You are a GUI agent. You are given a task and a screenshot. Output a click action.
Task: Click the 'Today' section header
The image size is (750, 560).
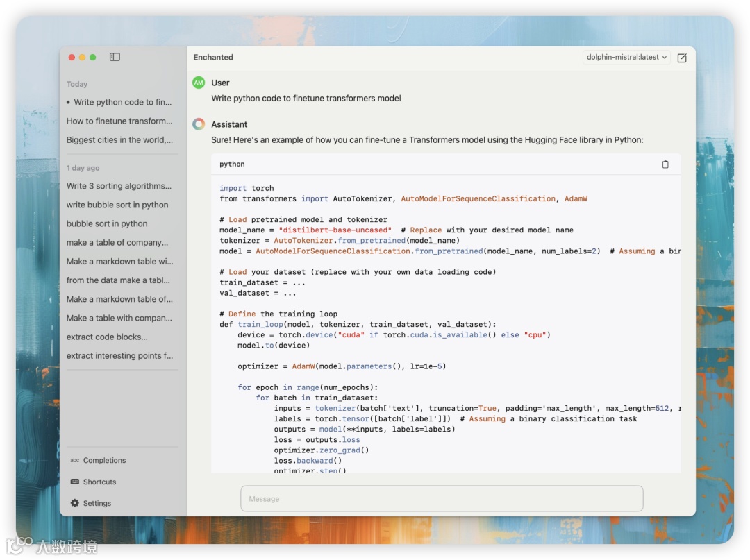[77, 84]
